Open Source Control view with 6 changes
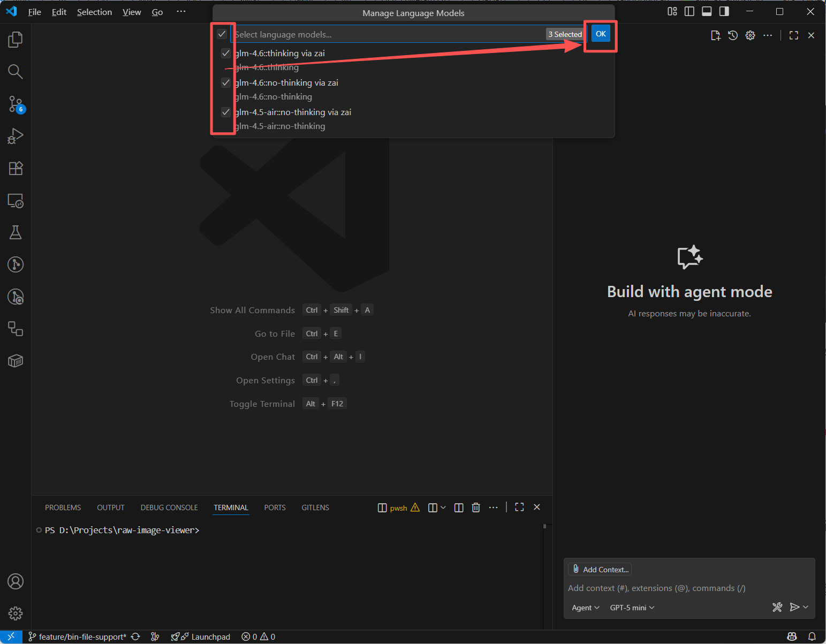Viewport: 826px width, 644px height. pos(16,104)
